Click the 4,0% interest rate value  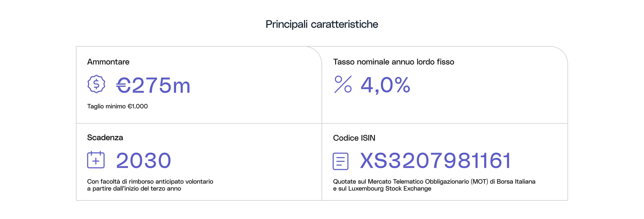tap(385, 85)
